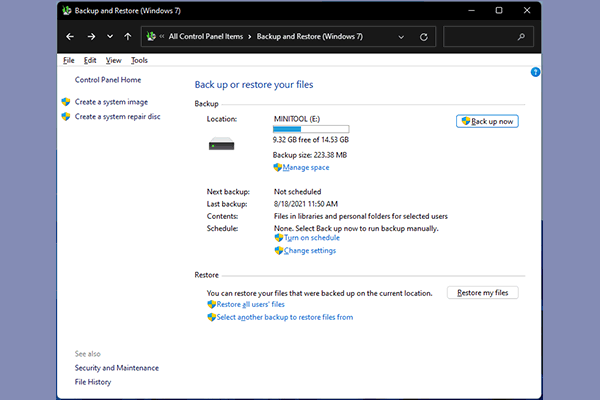
Task: Click the search box field
Action: click(x=488, y=37)
